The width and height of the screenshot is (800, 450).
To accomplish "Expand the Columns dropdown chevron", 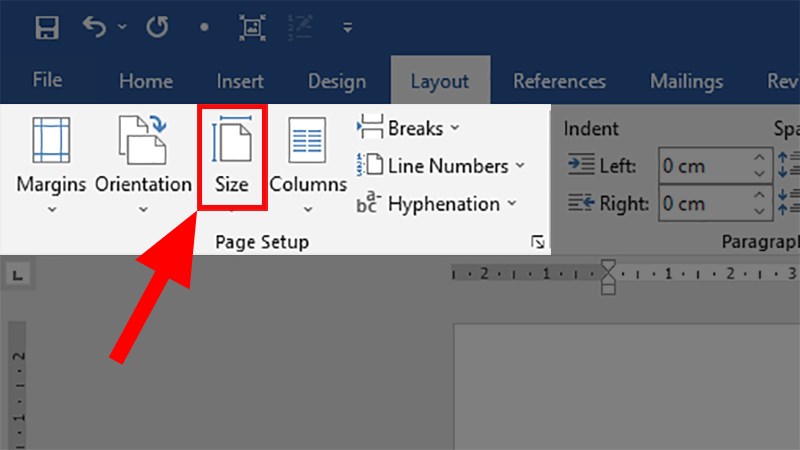I will [x=308, y=209].
